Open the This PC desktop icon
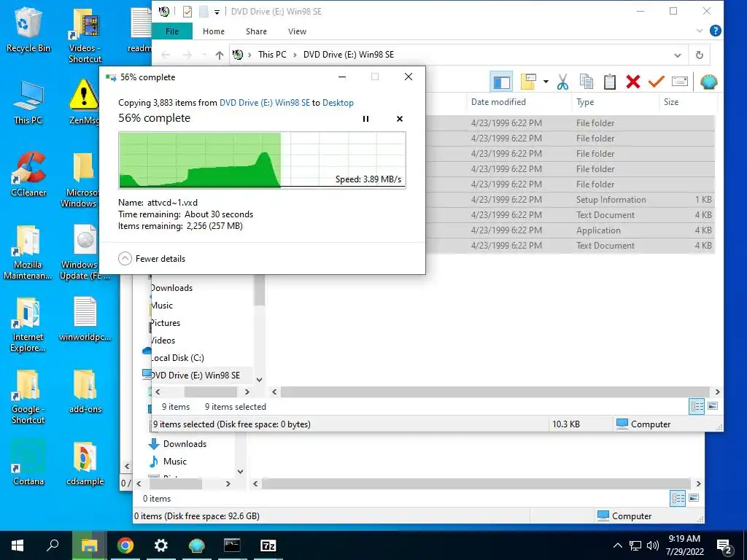The width and height of the screenshot is (747, 560). [28, 102]
